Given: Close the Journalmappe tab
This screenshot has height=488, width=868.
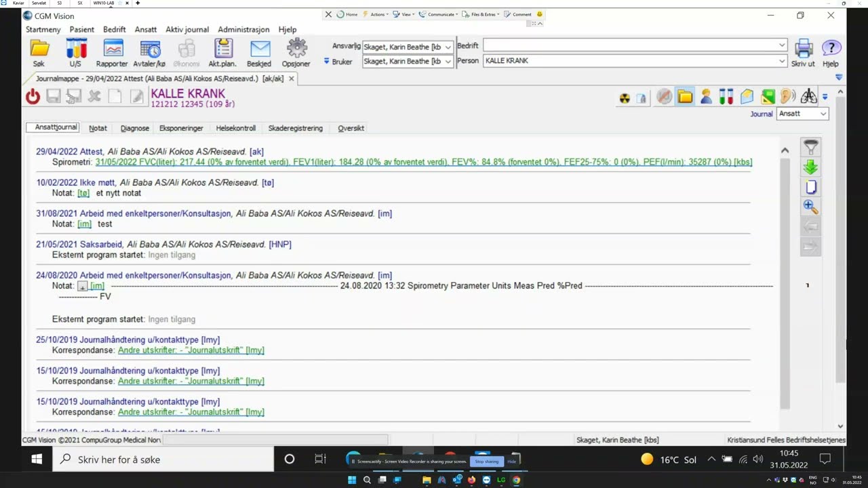Looking at the screenshot, I should [x=292, y=79].
